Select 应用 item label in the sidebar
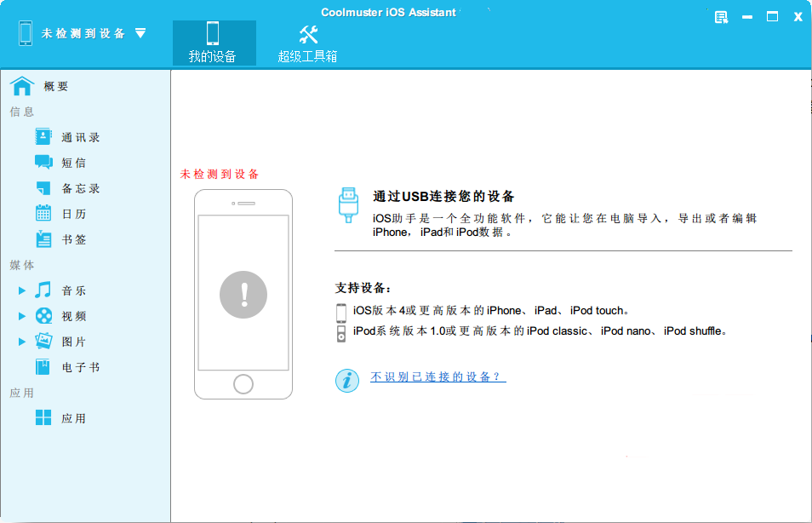Screen dimensions: 812x523 tap(74, 419)
